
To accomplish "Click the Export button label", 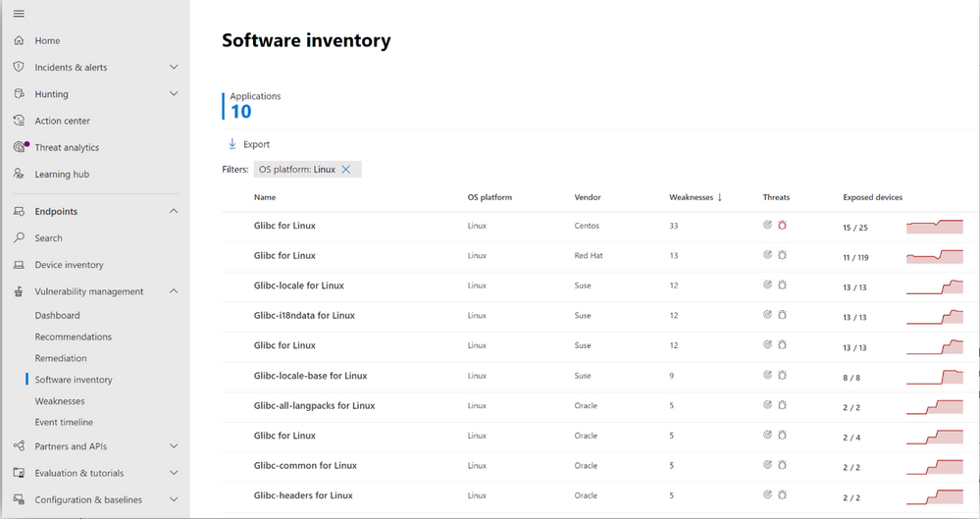I will point(256,144).
